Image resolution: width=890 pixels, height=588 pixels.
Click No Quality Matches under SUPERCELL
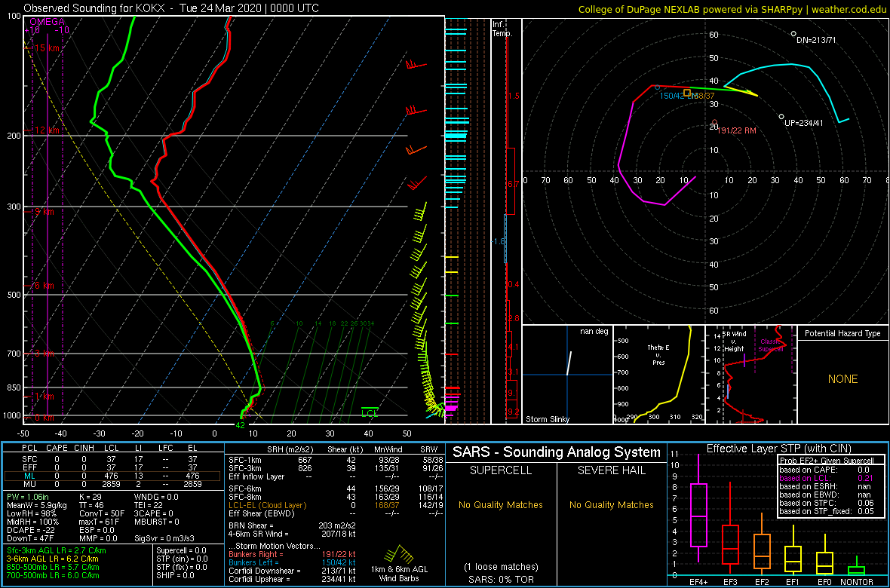(x=501, y=505)
